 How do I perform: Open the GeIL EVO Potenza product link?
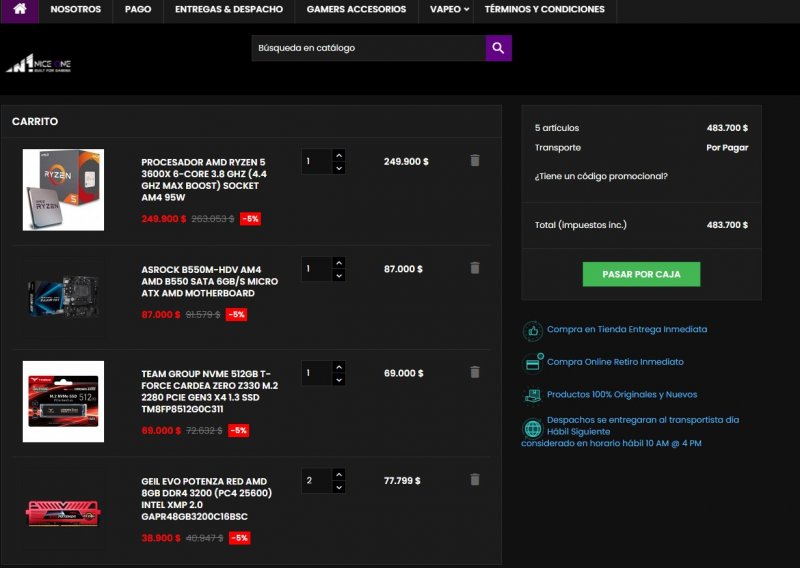point(207,499)
